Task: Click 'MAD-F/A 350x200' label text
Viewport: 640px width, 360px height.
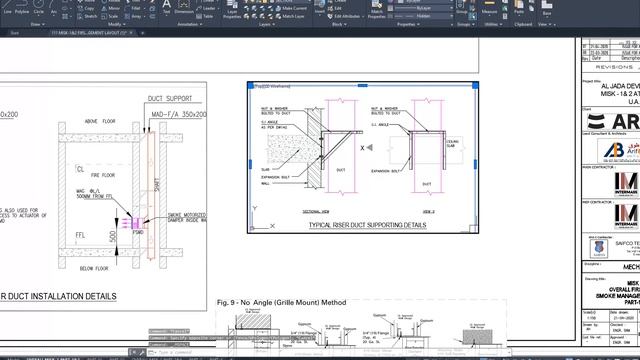Action: (x=179, y=115)
